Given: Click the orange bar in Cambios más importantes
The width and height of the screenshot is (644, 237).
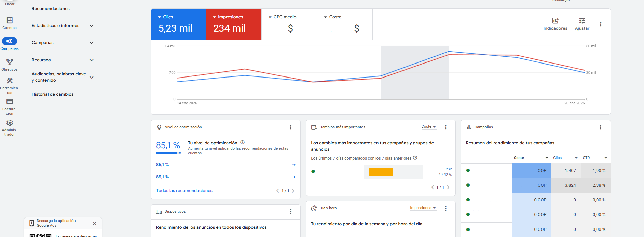Looking at the screenshot, I should point(381,172).
